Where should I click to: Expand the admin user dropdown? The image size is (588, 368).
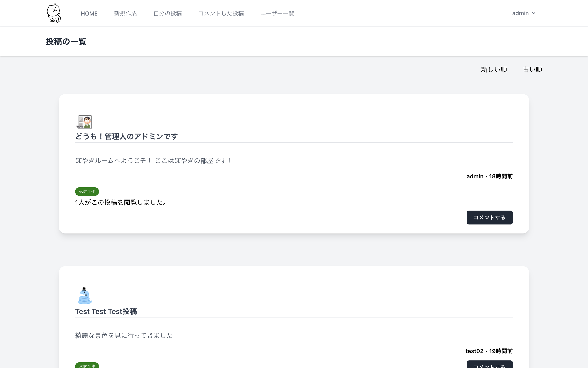[524, 13]
